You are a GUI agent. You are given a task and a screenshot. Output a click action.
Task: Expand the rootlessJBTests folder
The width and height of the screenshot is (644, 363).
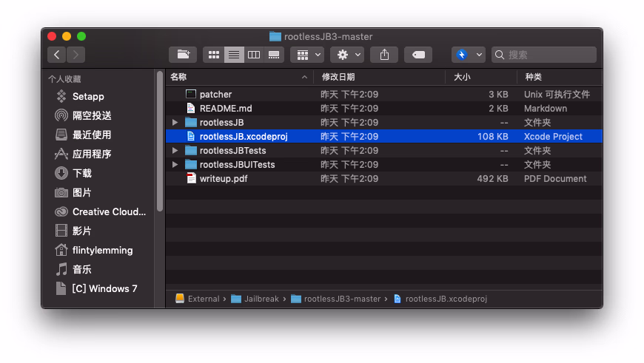point(175,151)
